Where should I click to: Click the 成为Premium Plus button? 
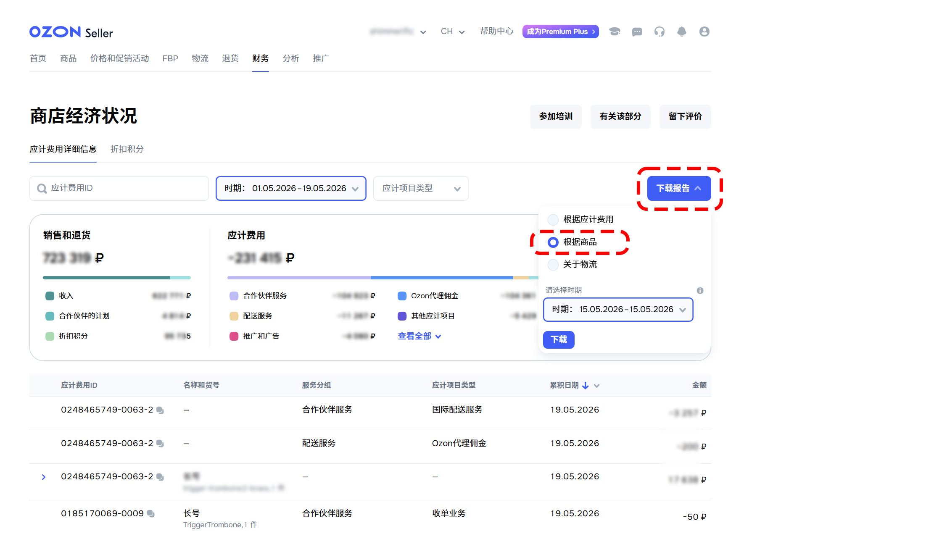click(x=561, y=32)
